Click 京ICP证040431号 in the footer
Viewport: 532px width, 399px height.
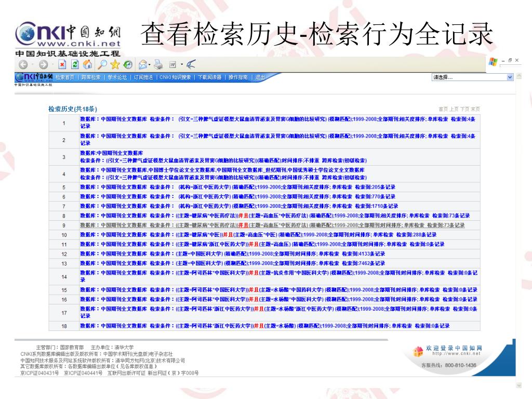pos(39,373)
